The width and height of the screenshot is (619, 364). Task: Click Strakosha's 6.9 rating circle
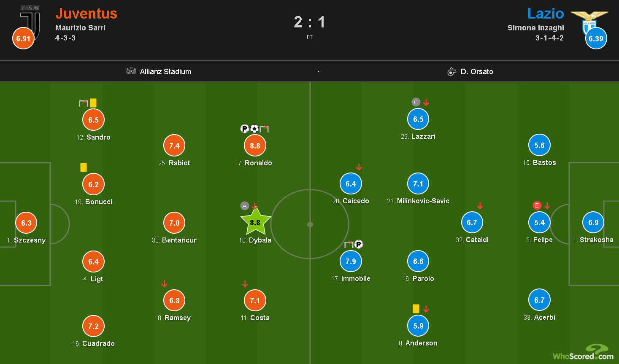(x=593, y=222)
